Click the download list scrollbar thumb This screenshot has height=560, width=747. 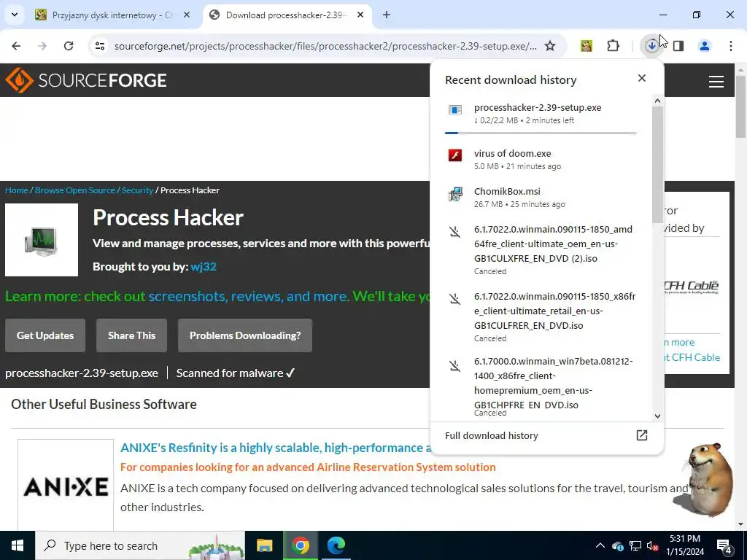[x=657, y=164]
